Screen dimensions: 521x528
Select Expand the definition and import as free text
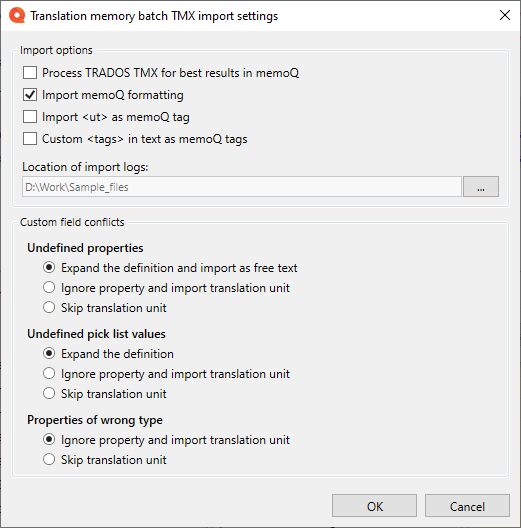point(49,268)
